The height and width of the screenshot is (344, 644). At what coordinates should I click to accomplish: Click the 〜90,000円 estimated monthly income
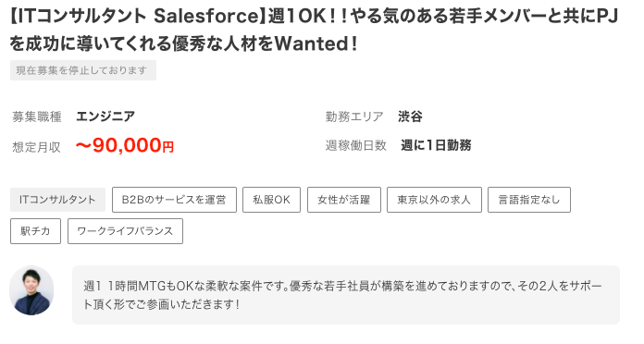pos(125,145)
